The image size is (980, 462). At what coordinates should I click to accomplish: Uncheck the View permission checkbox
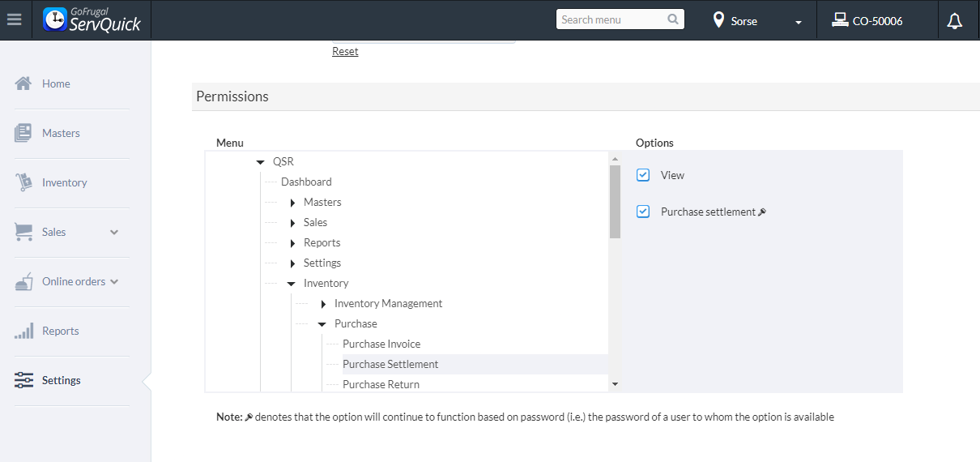pos(643,175)
